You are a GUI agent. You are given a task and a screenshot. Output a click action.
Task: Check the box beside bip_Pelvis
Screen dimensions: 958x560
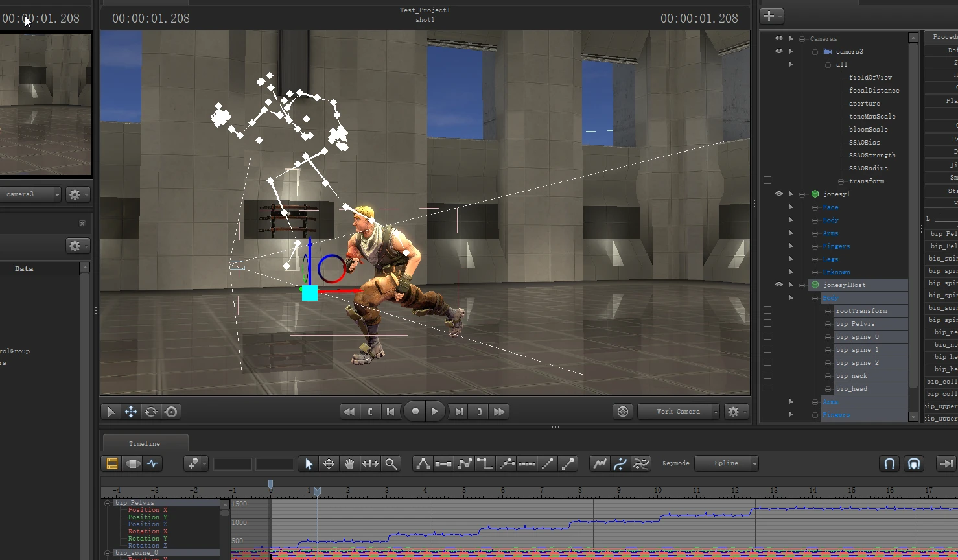767,323
